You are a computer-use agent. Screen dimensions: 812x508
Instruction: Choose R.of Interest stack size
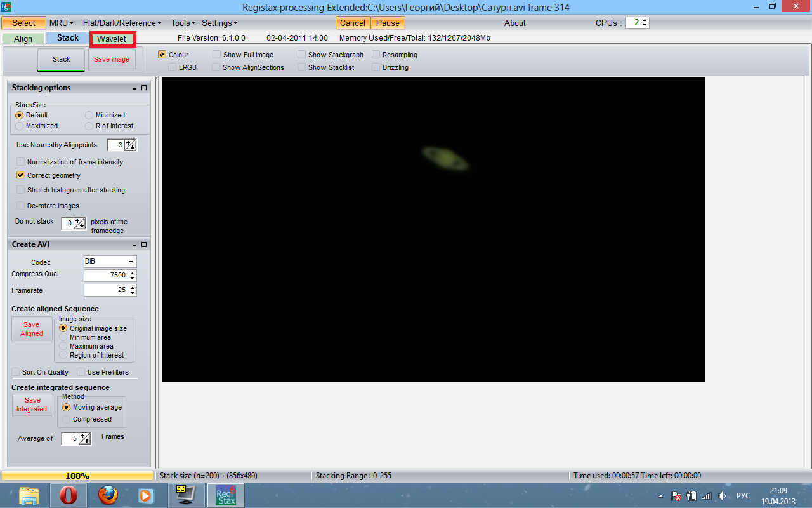click(89, 126)
